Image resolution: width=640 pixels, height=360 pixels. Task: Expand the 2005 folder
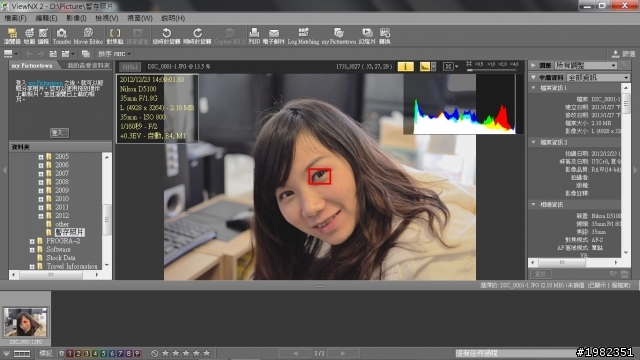[x=41, y=157]
